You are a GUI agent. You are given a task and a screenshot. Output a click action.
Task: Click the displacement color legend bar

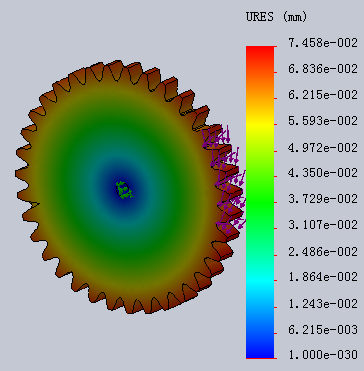point(260,202)
